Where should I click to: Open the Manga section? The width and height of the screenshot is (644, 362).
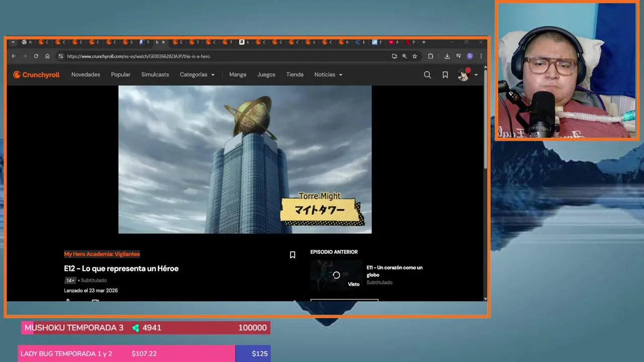[237, 74]
